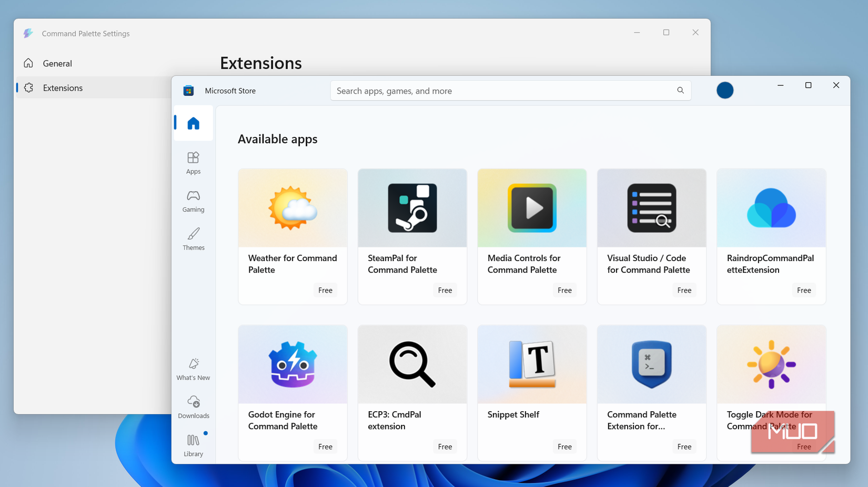Open Home in the Microsoft Store sidebar
The height and width of the screenshot is (487, 868).
tap(193, 123)
